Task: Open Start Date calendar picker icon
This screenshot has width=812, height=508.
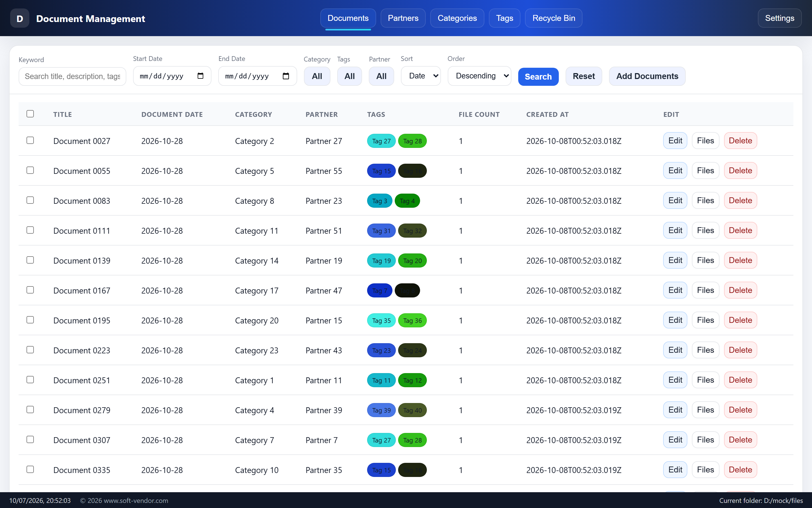Action: pyautogui.click(x=200, y=76)
